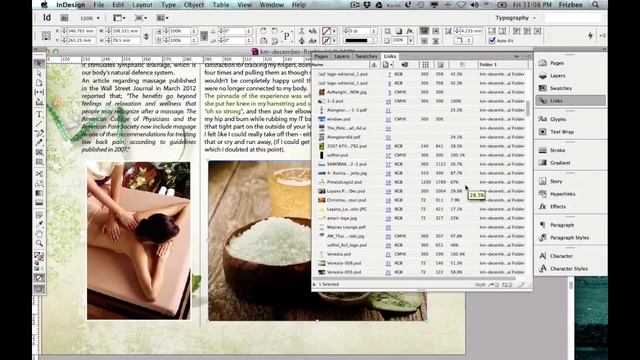Open the Arrange Documents dropdown

(162, 18)
